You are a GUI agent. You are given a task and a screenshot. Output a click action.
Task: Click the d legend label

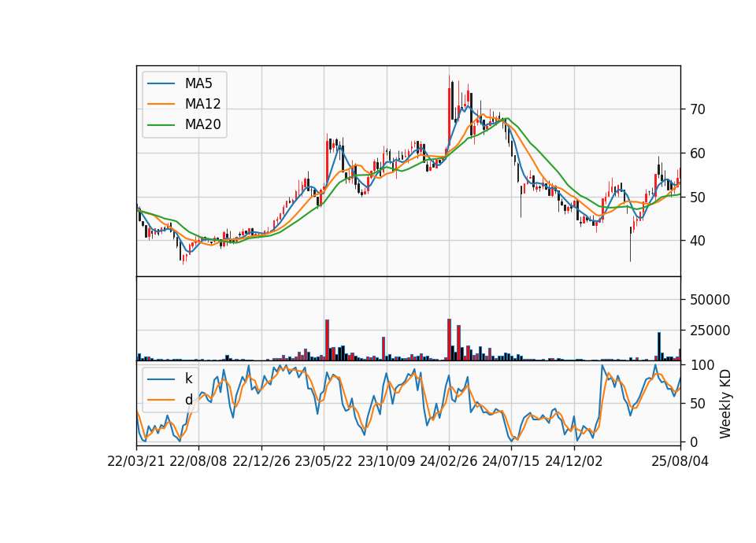pyautogui.click(x=188, y=400)
